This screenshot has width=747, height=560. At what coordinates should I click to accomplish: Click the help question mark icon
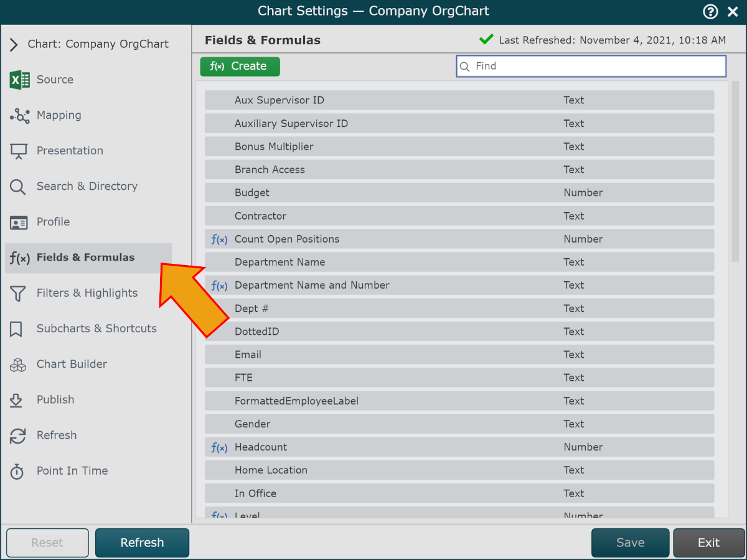710,11
